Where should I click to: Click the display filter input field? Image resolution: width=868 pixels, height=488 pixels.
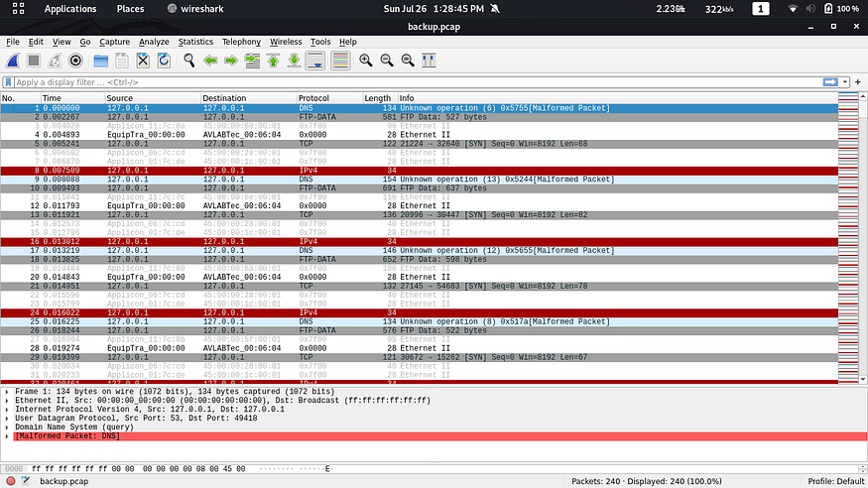418,82
